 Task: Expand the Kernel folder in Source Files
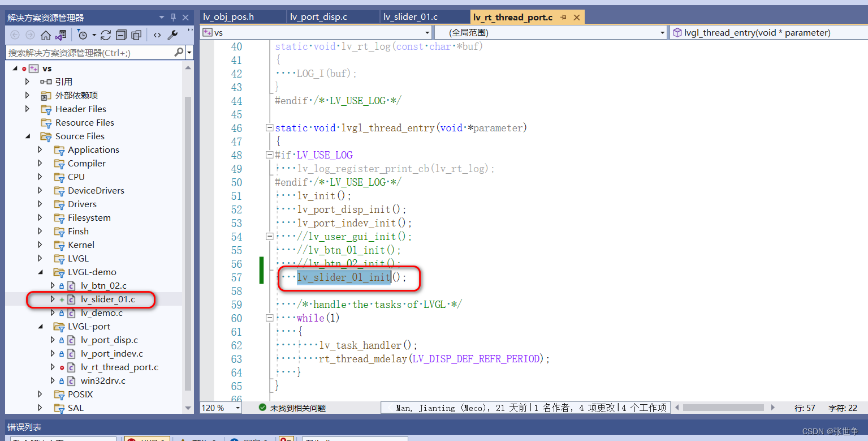coord(40,245)
